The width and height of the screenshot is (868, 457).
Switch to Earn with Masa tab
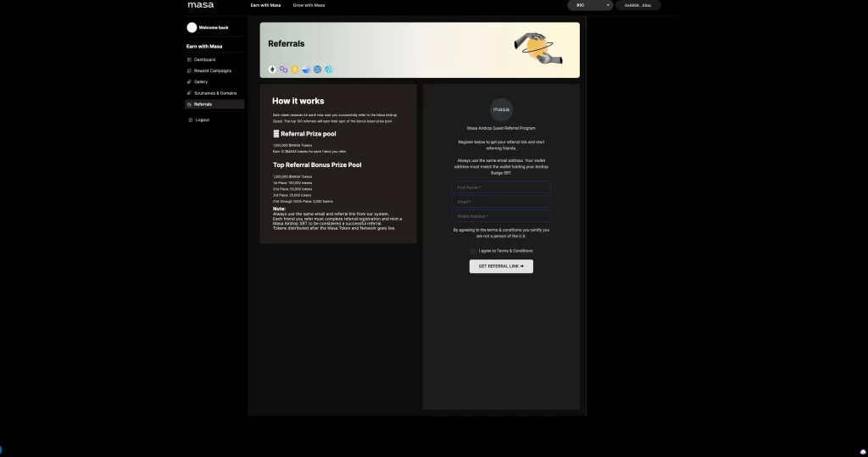pos(265,5)
